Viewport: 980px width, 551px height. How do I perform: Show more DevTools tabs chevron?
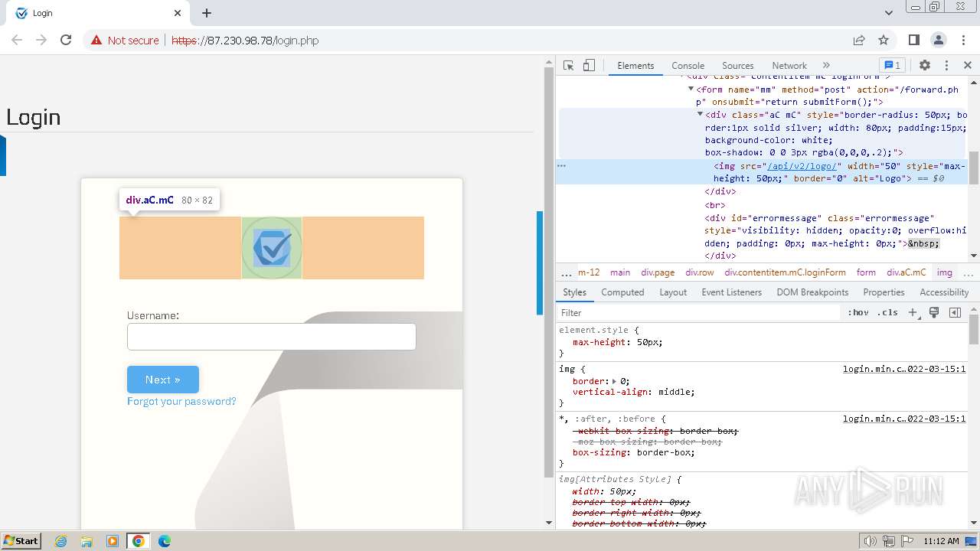826,66
